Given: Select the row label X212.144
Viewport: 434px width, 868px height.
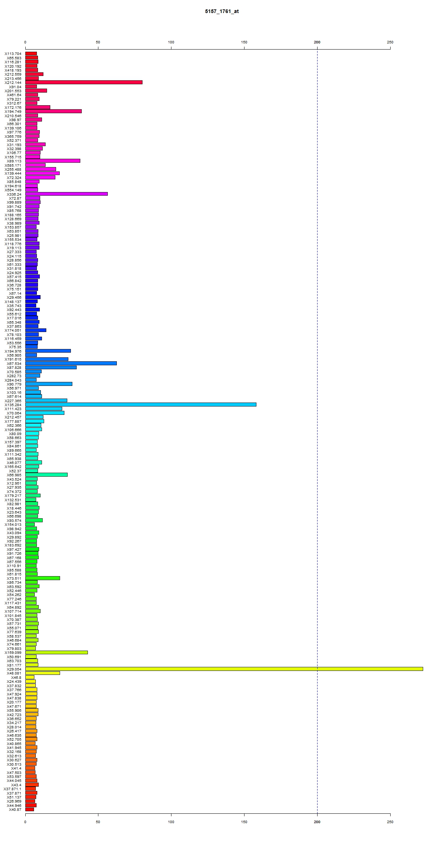Looking at the screenshot, I should [13, 82].
